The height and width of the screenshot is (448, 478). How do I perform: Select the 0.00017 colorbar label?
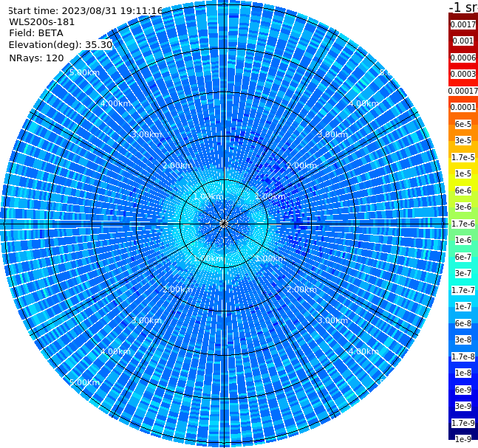click(x=463, y=91)
